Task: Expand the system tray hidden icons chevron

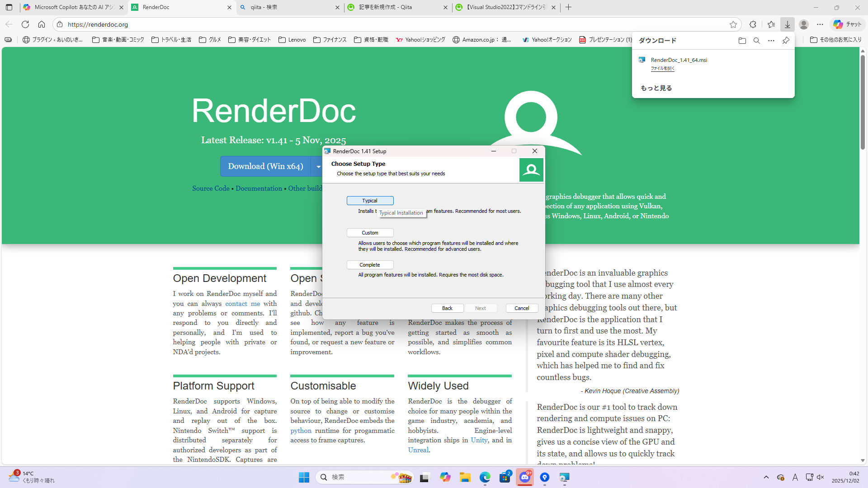Action: [x=766, y=477]
